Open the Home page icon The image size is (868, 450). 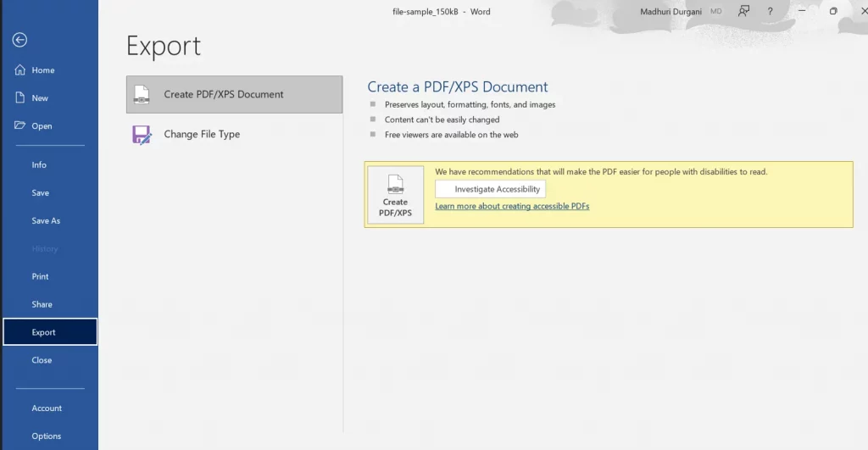point(20,69)
